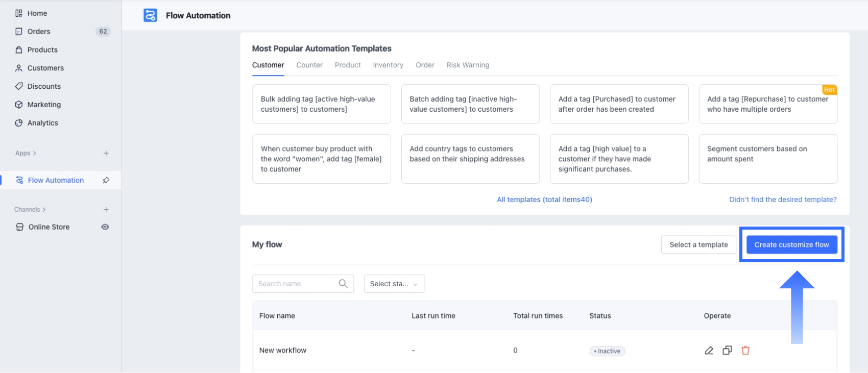
Task: Expand the Channels section chevron
Action: point(44,210)
